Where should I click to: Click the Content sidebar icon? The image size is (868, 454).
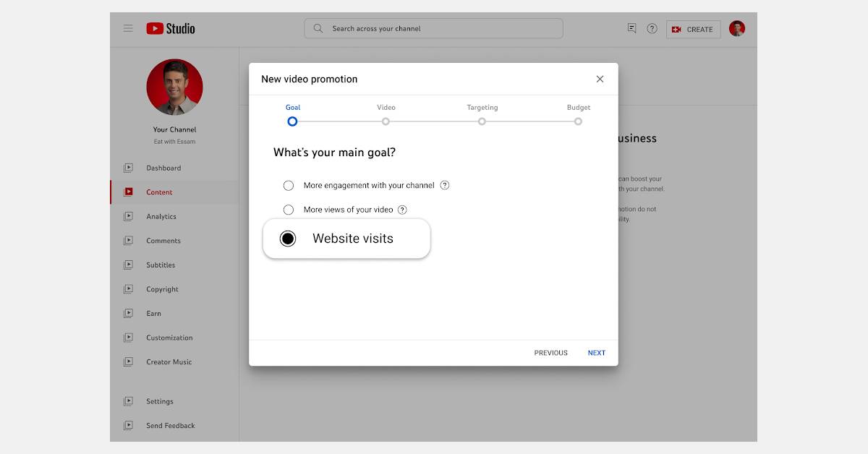tap(128, 192)
